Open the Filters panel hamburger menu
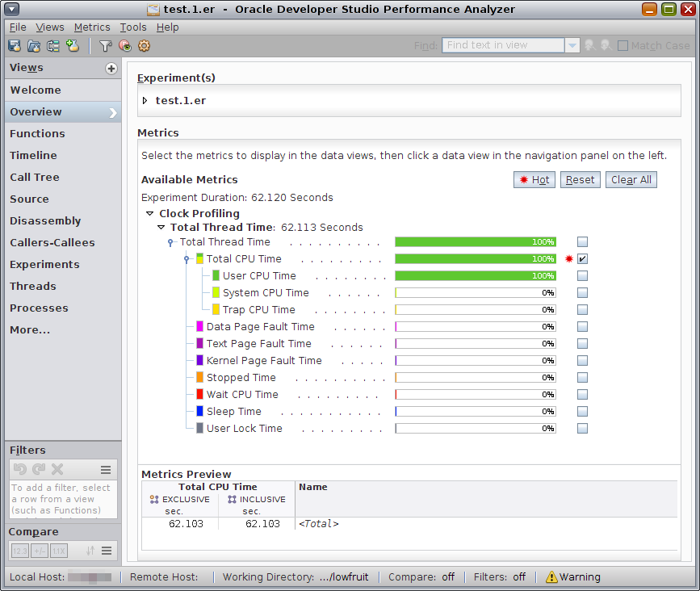Screen dimensions: 700x591 coord(106,470)
